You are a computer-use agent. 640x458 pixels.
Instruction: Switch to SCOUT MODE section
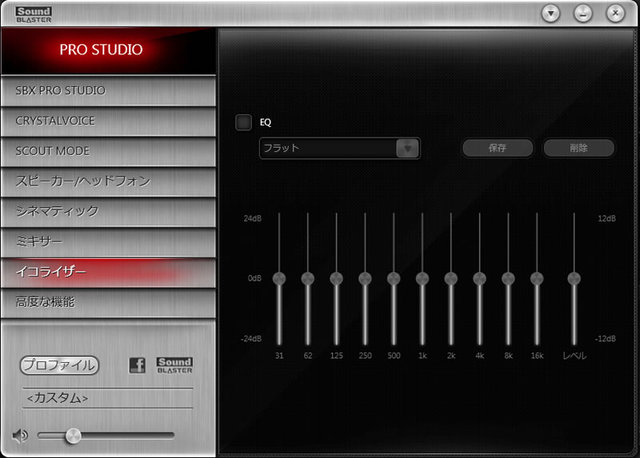(x=109, y=151)
